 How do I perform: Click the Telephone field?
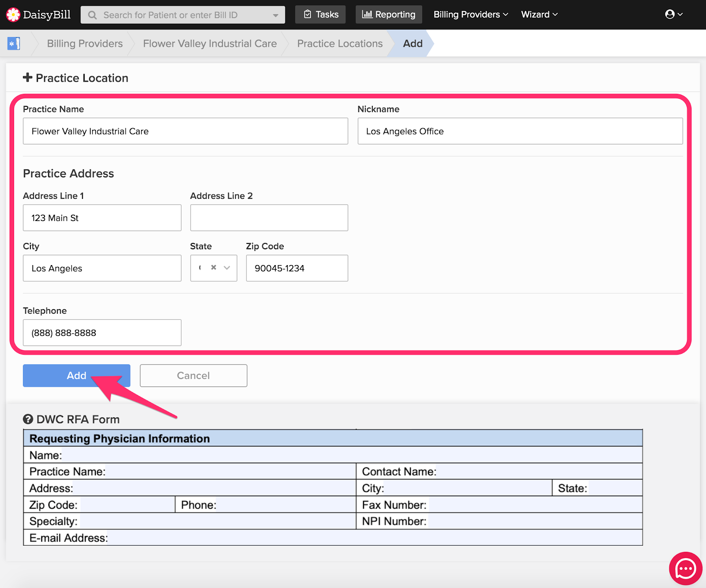(102, 333)
